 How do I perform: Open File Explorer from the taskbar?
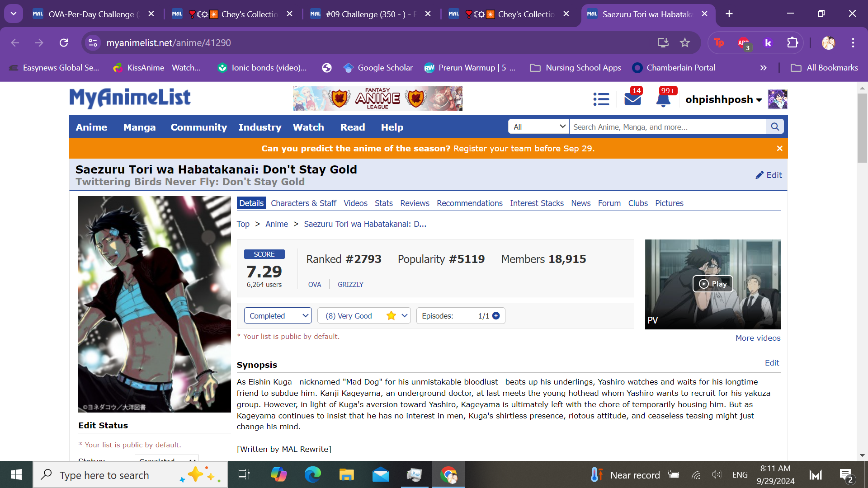point(346,475)
